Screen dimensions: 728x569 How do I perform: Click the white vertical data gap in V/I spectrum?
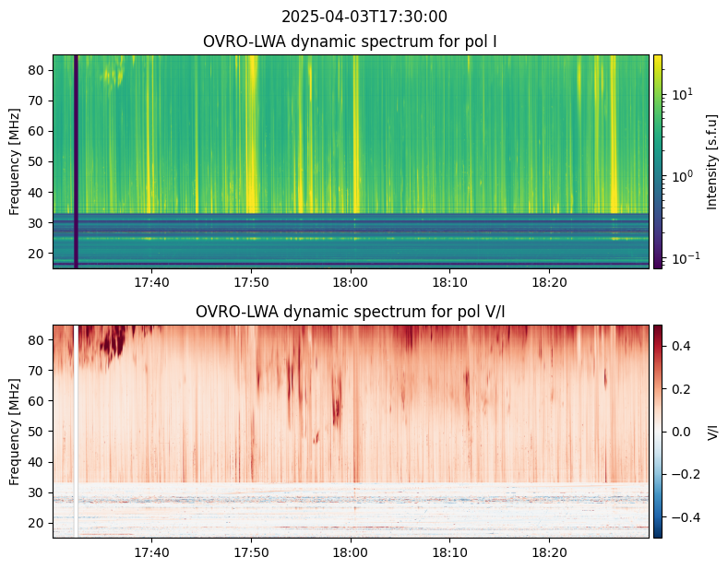coord(77,432)
